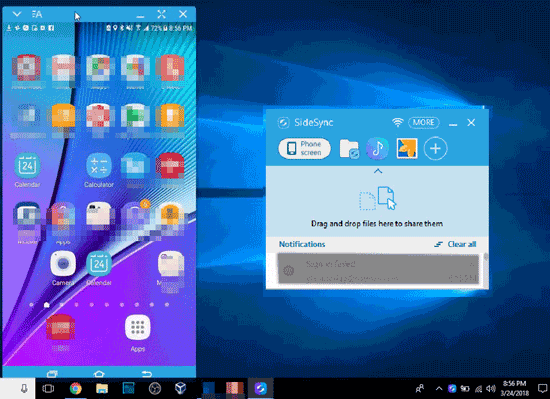
Task: Open the Phone screen button in SideSync
Action: (304, 148)
